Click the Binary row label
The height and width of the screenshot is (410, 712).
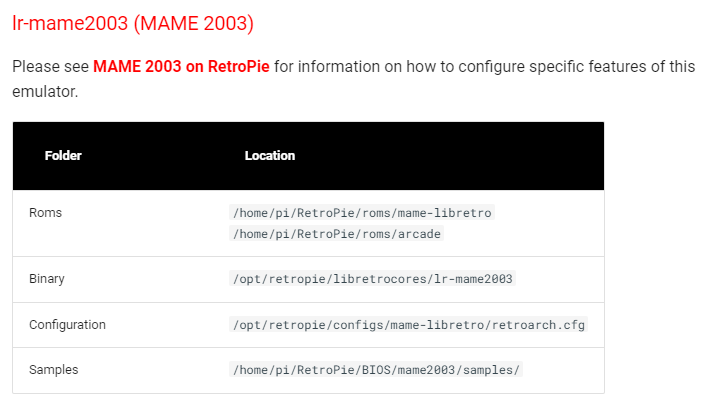pos(47,279)
